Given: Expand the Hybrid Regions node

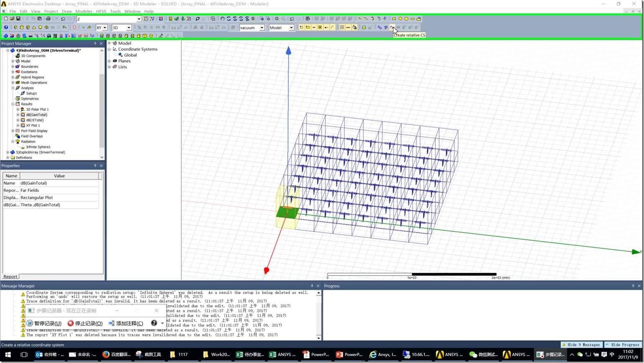Looking at the screenshot, I should click(x=13, y=77).
